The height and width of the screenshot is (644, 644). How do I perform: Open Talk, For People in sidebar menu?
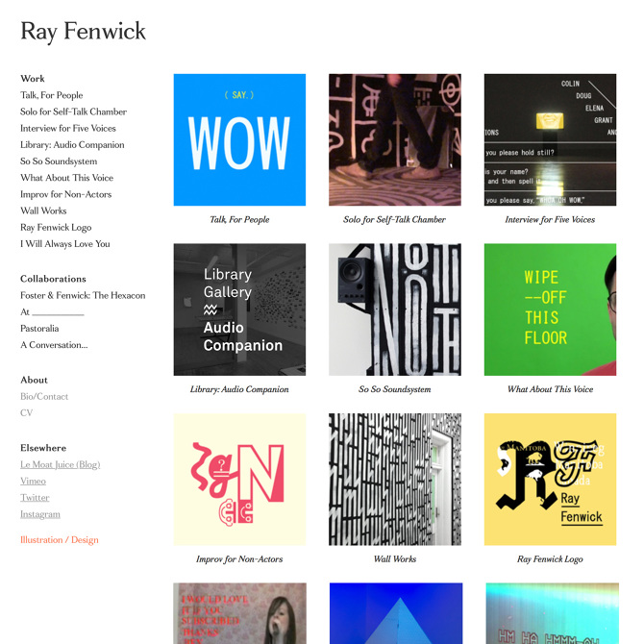pyautogui.click(x=51, y=95)
